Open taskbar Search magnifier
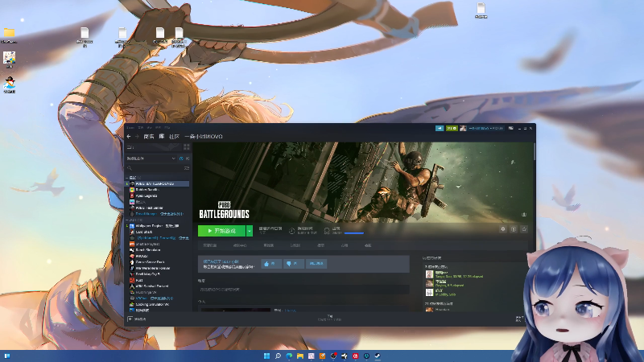This screenshot has width=644, height=362. pyautogui.click(x=278, y=356)
